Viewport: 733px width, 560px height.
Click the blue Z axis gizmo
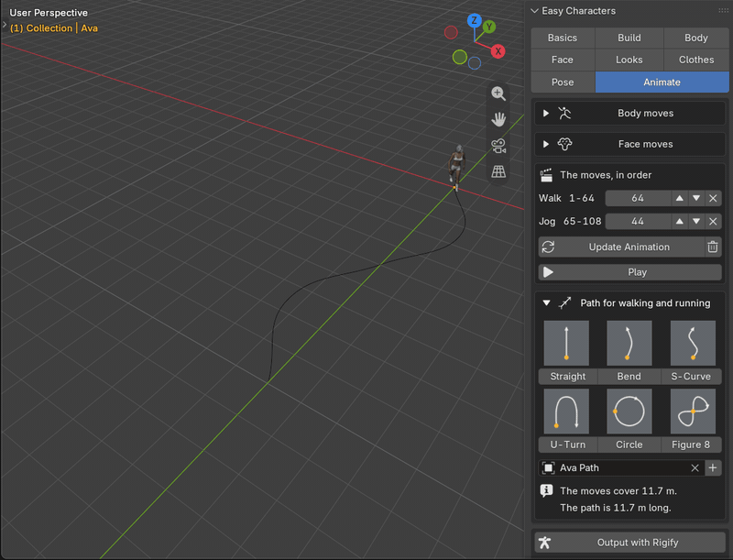(474, 20)
